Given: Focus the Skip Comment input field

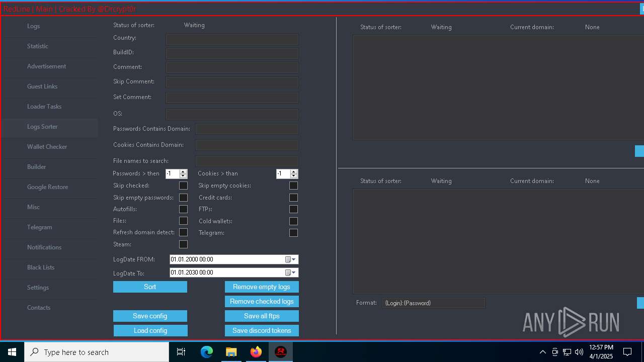Looking at the screenshot, I should pyautogui.click(x=232, y=82).
